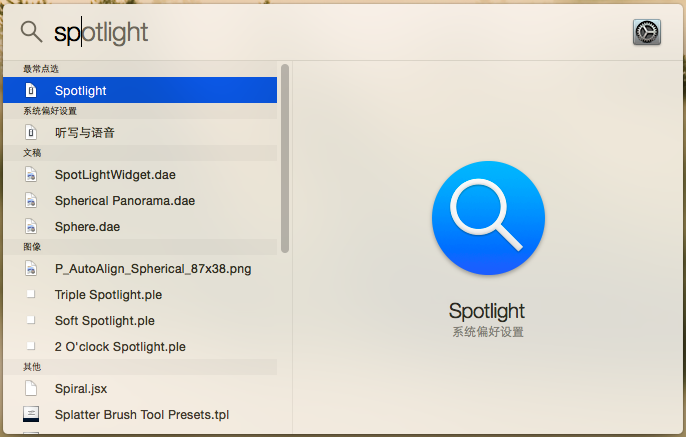Select Soft Spotlight.ple result
686x437 pixels.
140,321
